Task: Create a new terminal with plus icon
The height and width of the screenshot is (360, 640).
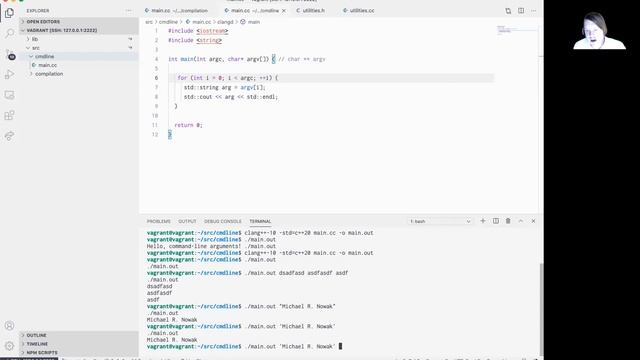Action: tap(483, 221)
